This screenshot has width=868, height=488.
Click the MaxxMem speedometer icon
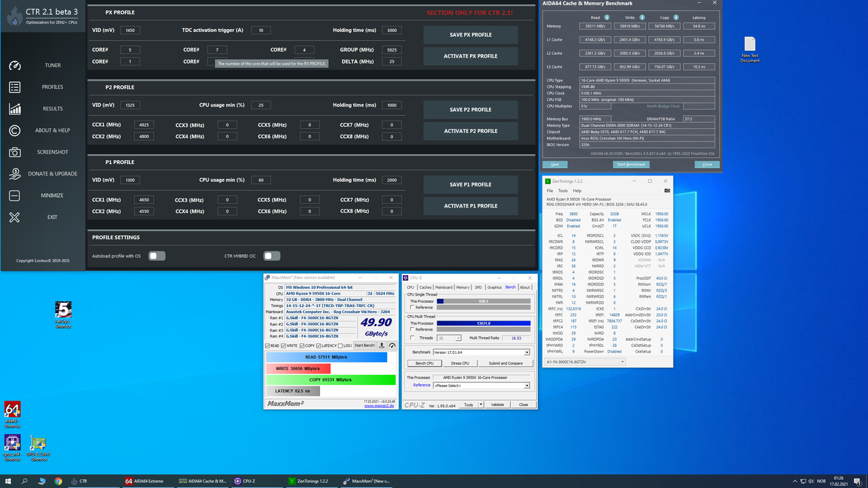[x=392, y=346]
